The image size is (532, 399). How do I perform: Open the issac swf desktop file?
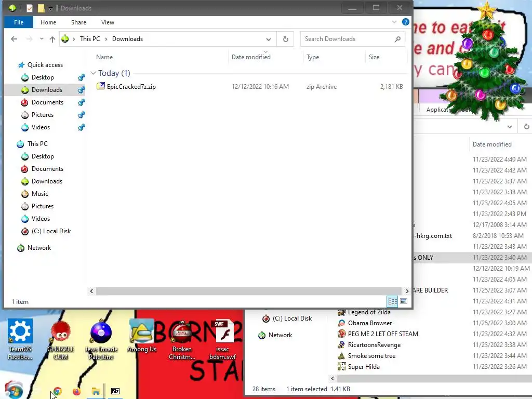[222, 339]
